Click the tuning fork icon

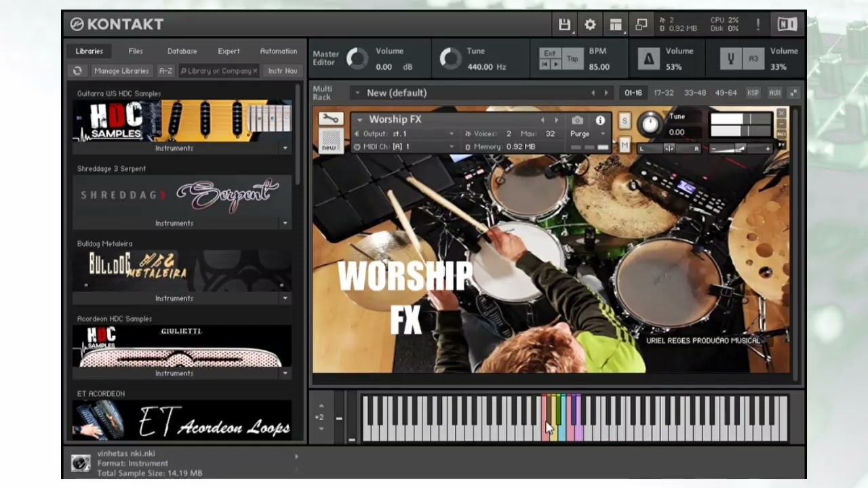pyautogui.click(x=731, y=59)
